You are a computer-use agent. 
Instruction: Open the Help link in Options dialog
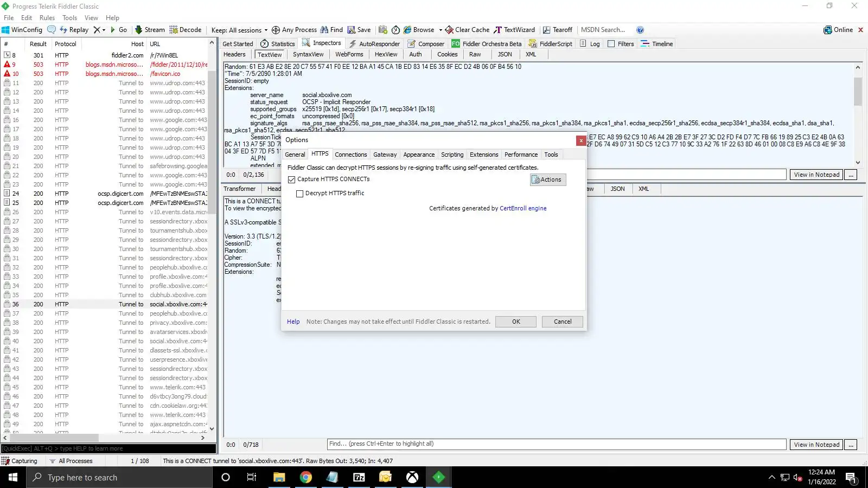(293, 322)
